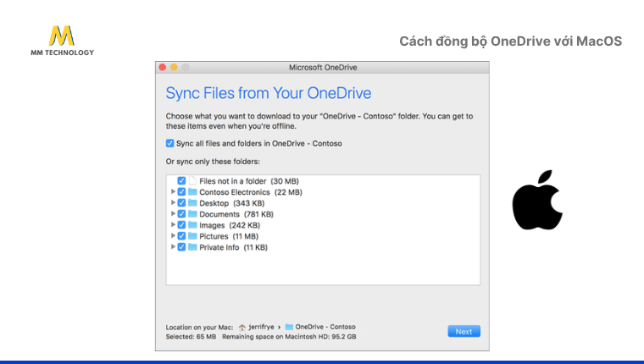Select the Images (242 KB) row text

(230, 225)
